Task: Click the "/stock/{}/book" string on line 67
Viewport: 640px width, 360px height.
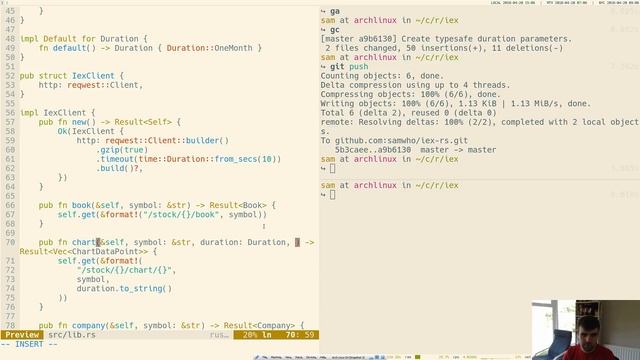Action: pos(181,215)
